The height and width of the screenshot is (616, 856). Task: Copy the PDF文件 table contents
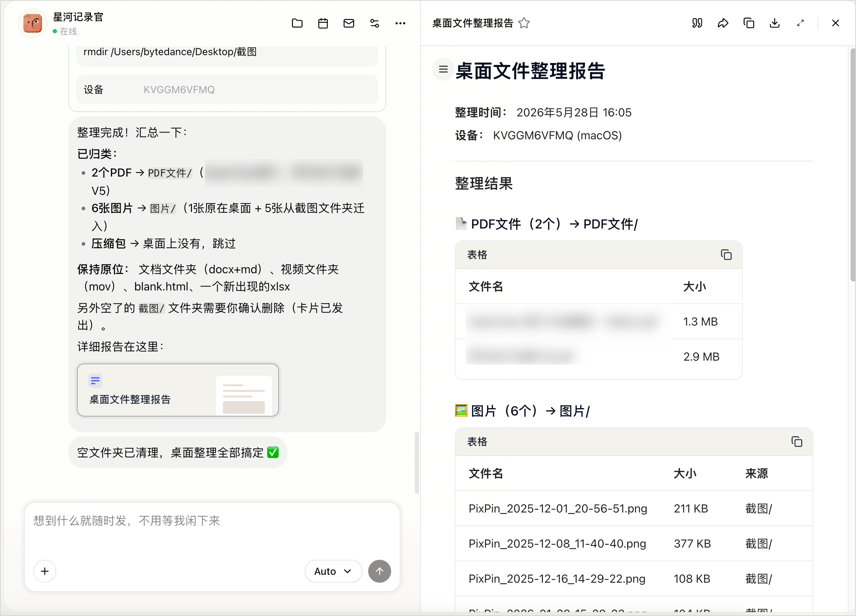click(x=726, y=255)
